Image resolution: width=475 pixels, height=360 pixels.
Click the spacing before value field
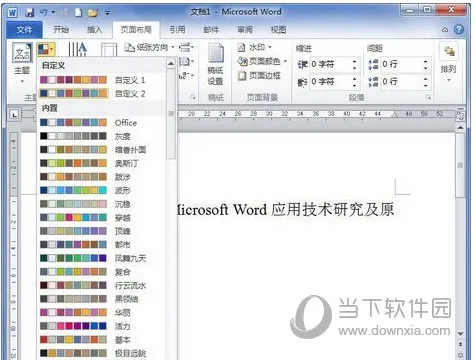pyautogui.click(x=401, y=64)
